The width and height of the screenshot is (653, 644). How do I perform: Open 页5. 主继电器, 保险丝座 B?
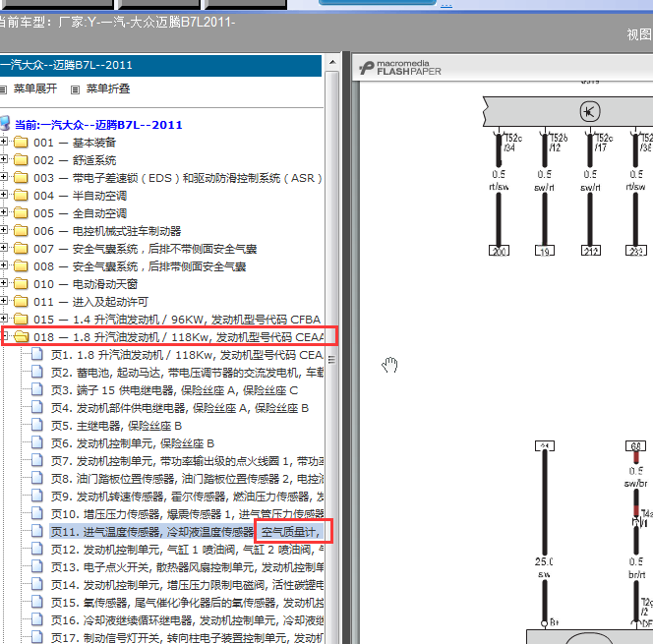pos(117,426)
